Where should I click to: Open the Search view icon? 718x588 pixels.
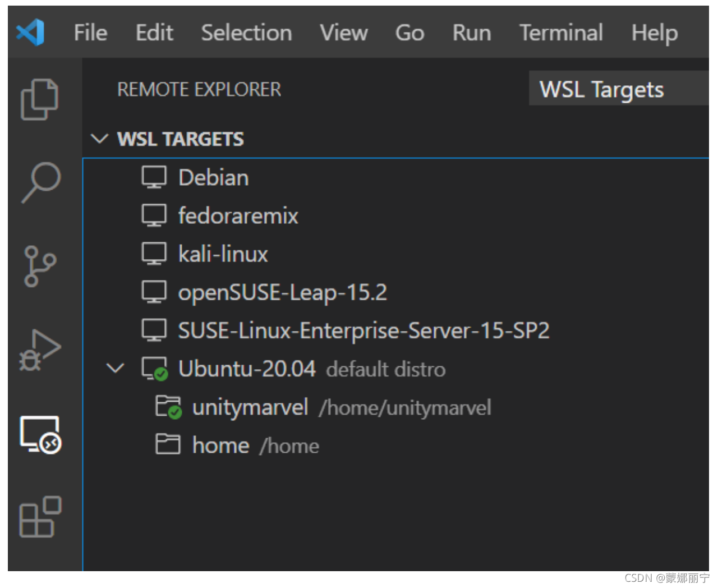[40, 182]
